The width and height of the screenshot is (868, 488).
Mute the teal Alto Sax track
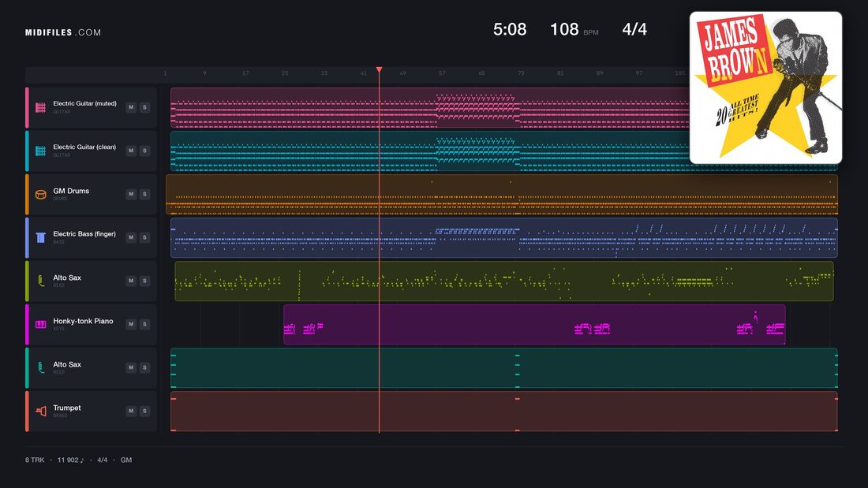[x=131, y=368]
